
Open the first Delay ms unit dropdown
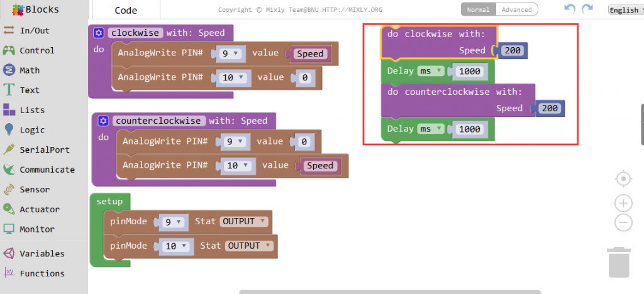point(431,71)
